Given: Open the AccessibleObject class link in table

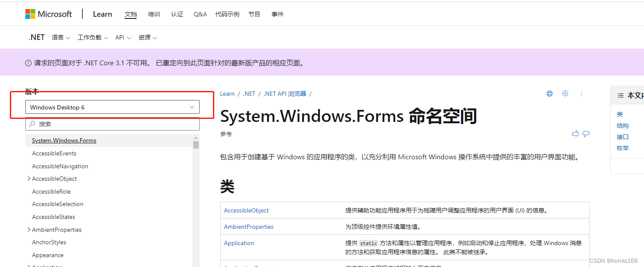Looking at the screenshot, I should pos(246,210).
